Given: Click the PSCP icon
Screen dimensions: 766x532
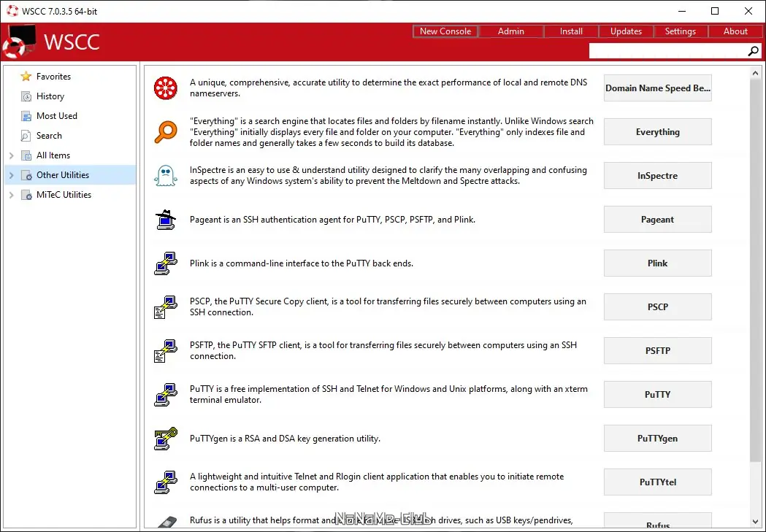Looking at the screenshot, I should 166,307.
